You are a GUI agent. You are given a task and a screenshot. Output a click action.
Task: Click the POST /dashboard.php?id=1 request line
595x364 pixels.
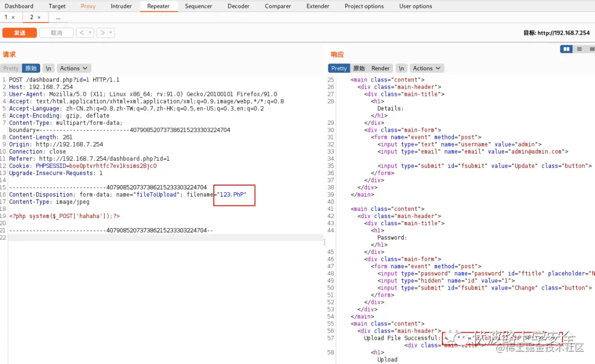[x=64, y=80]
